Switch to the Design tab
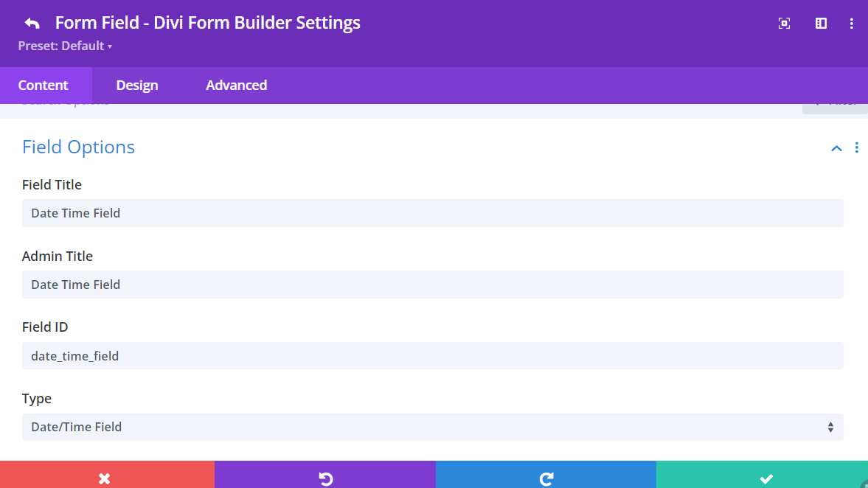Viewport: 868px width, 488px height. pos(136,85)
